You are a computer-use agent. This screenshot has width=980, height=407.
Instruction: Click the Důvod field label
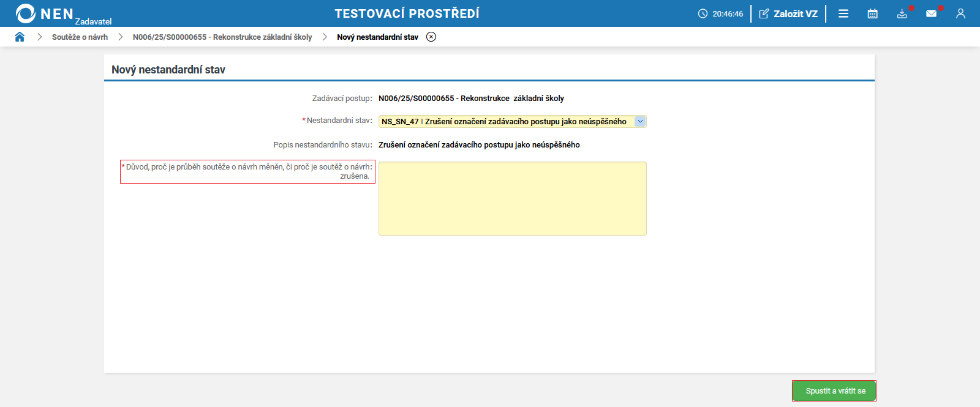click(x=247, y=171)
